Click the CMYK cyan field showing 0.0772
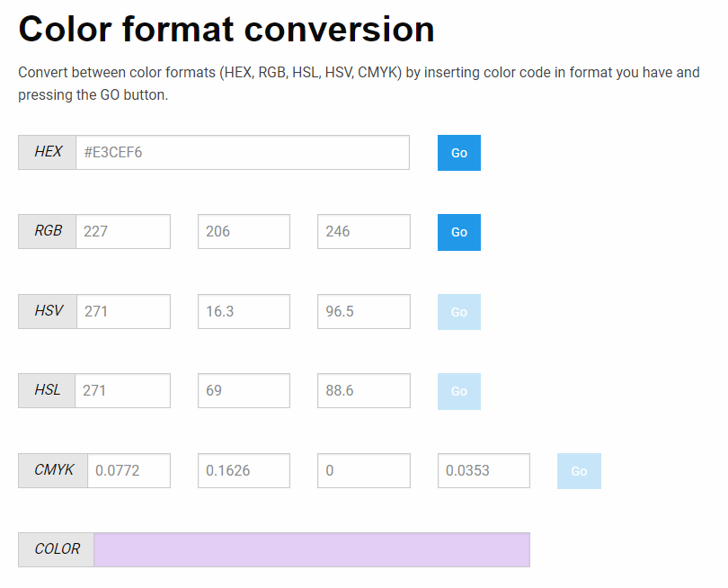Image resolution: width=728 pixels, height=588 pixels. tap(129, 470)
